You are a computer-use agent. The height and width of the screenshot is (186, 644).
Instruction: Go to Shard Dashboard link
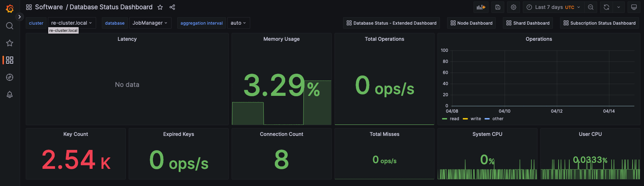pos(528,23)
